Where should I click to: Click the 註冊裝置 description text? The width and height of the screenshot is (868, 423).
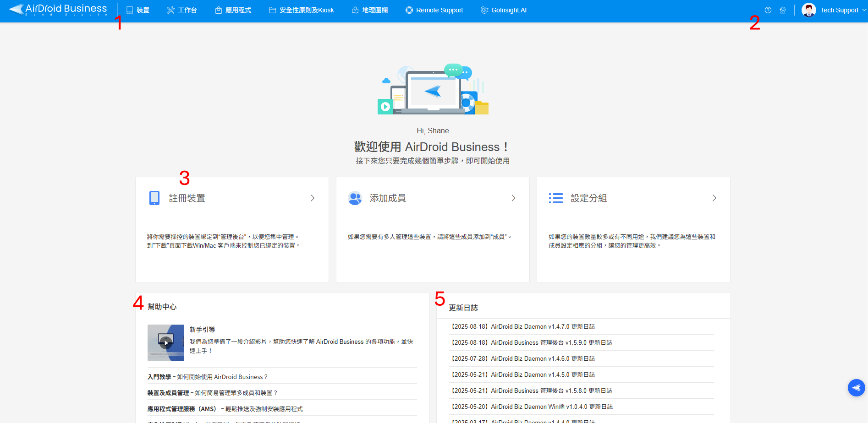pos(224,241)
